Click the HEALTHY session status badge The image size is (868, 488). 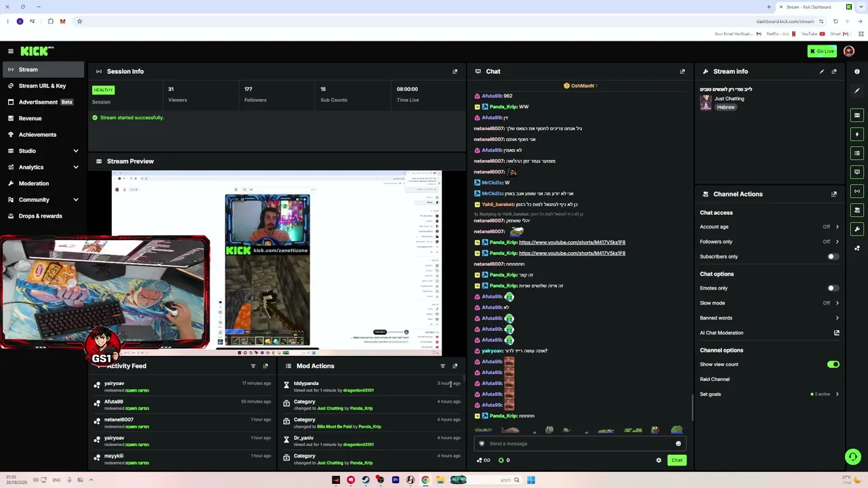pos(103,90)
